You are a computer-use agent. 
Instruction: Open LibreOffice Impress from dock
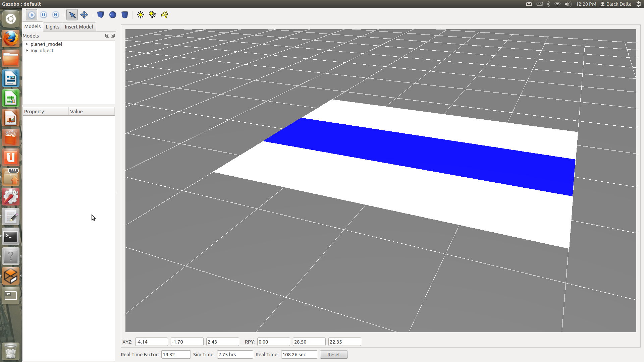(11, 118)
